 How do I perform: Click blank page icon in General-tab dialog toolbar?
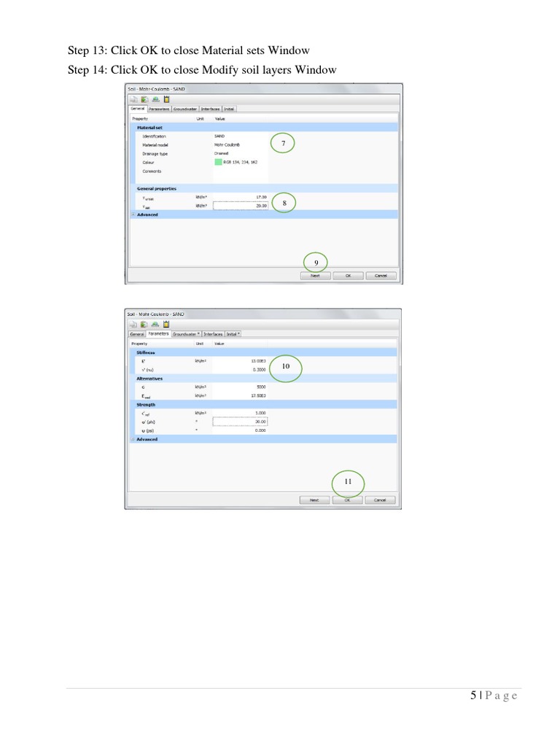(x=134, y=99)
